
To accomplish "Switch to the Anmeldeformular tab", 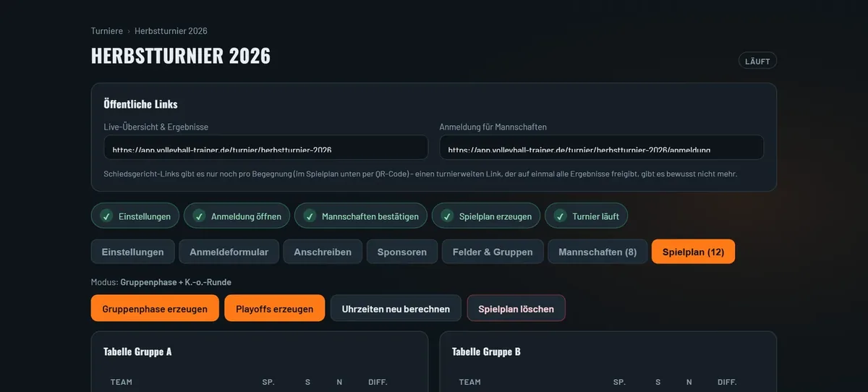I will point(229,252).
